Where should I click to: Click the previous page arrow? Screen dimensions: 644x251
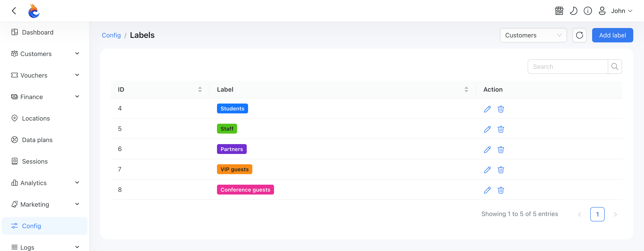pyautogui.click(x=579, y=214)
